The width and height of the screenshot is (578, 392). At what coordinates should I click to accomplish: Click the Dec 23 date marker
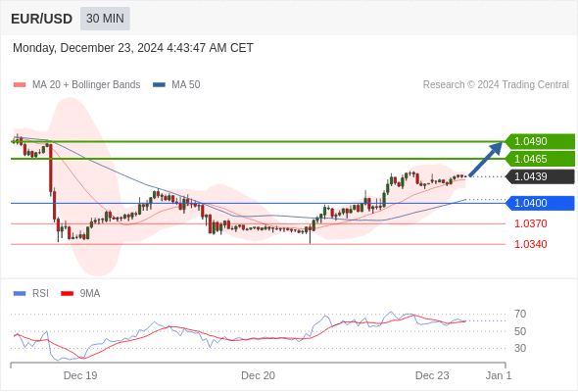pyautogui.click(x=432, y=375)
